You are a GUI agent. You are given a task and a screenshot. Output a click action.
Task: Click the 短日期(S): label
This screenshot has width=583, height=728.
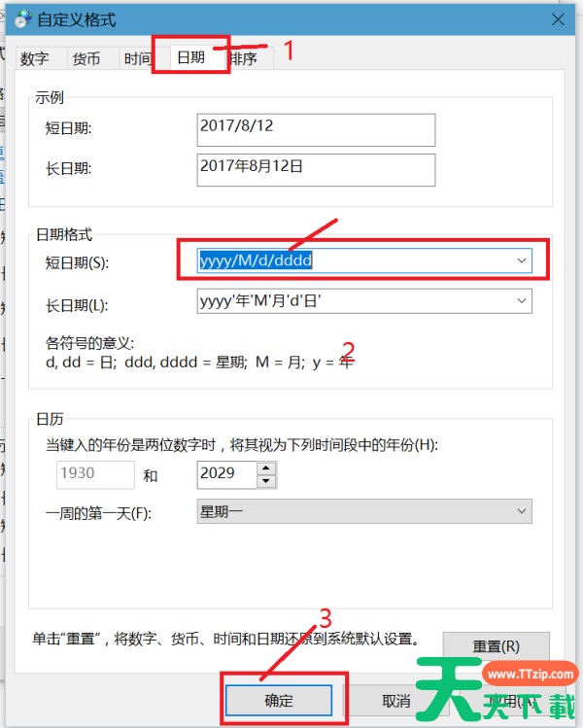coord(77,262)
